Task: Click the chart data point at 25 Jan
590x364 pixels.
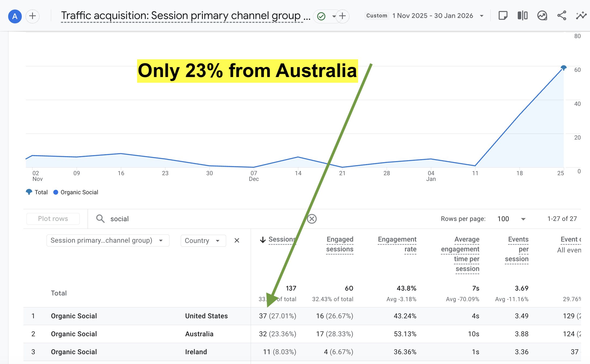Action: (564, 67)
